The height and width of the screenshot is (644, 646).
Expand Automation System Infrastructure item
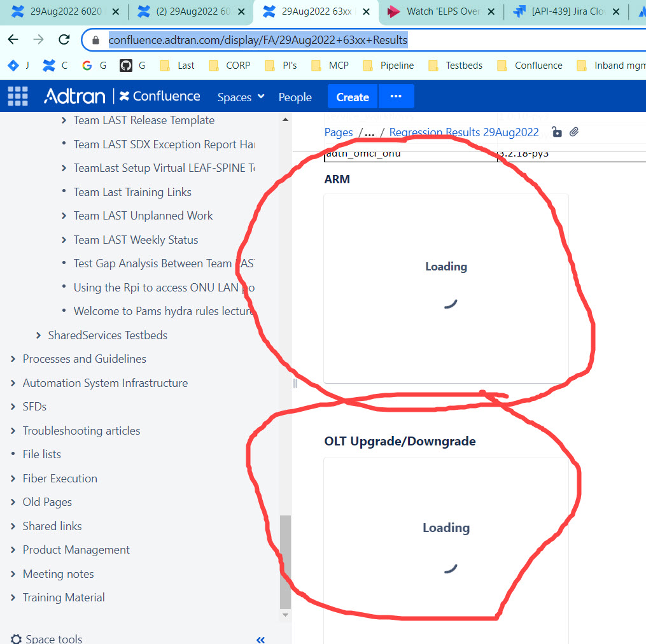(x=13, y=383)
